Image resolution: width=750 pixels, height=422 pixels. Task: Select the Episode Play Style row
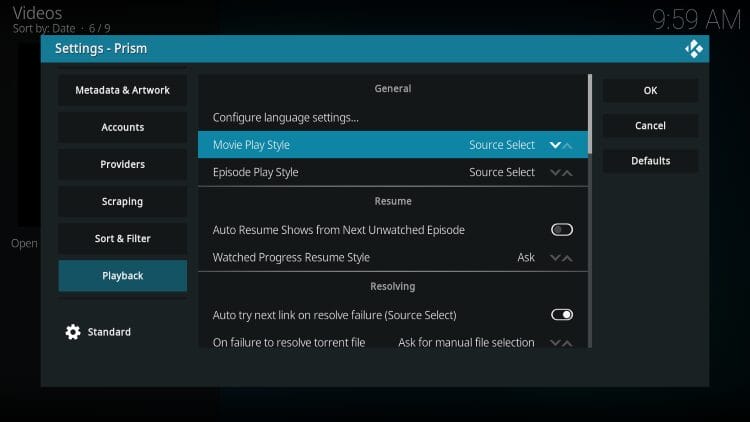pos(393,172)
